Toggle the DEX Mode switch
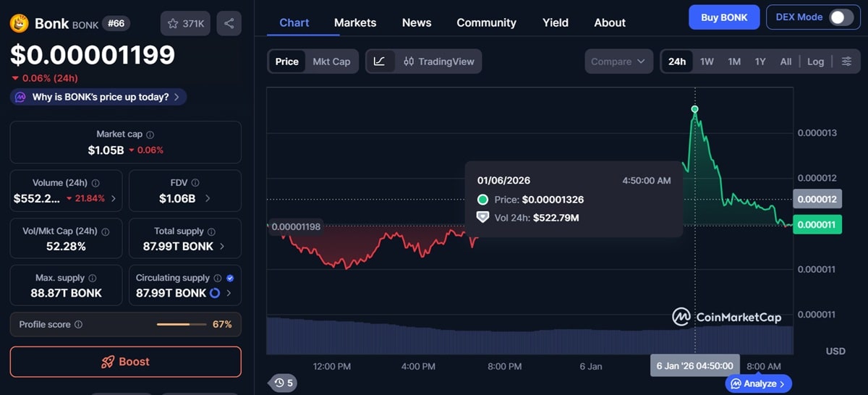 [x=841, y=17]
